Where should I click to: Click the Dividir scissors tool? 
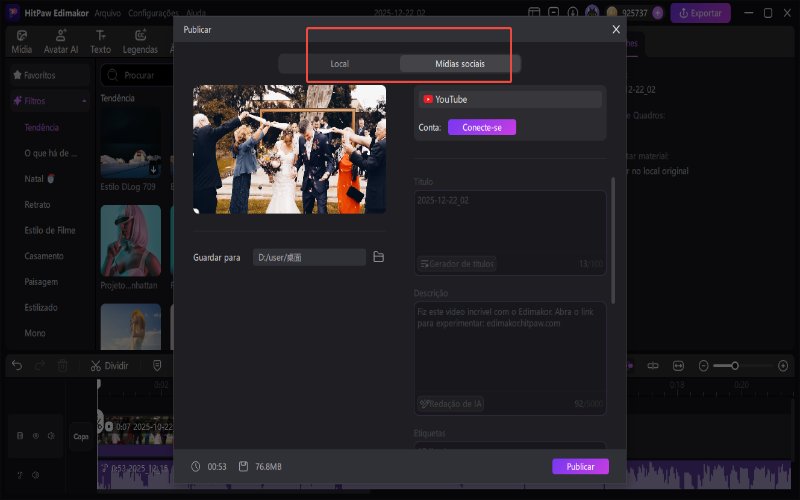pos(109,365)
